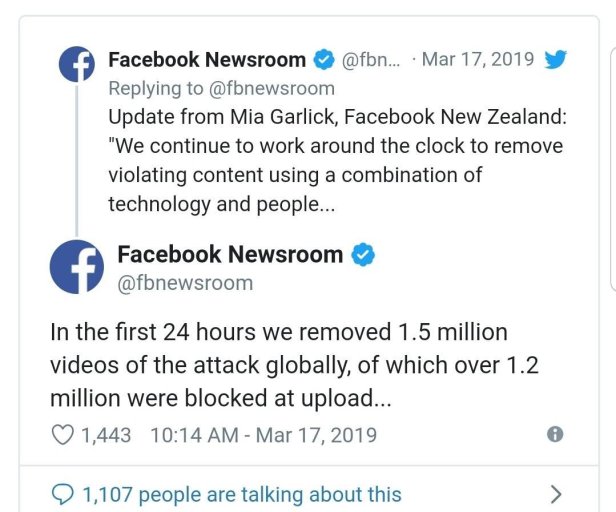The image size is (616, 512).
Task: Expand the conversation with the right chevron
Action: [x=556, y=494]
